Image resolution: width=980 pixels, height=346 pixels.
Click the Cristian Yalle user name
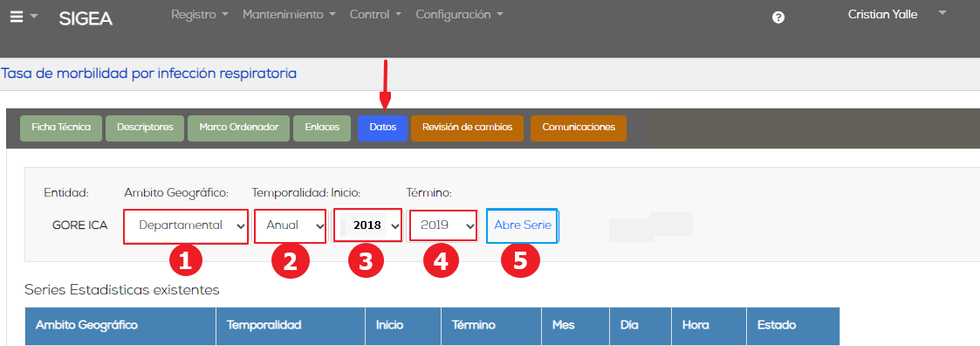point(882,14)
